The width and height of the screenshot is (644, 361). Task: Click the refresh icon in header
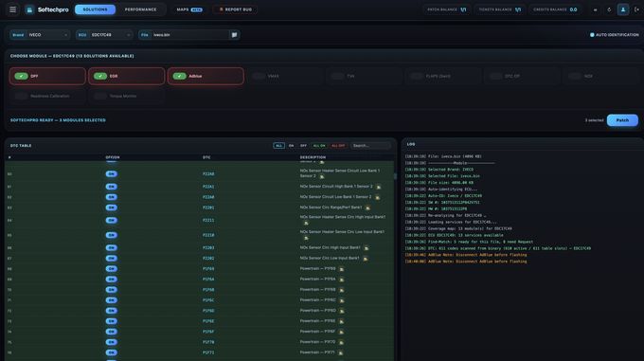[609, 9]
